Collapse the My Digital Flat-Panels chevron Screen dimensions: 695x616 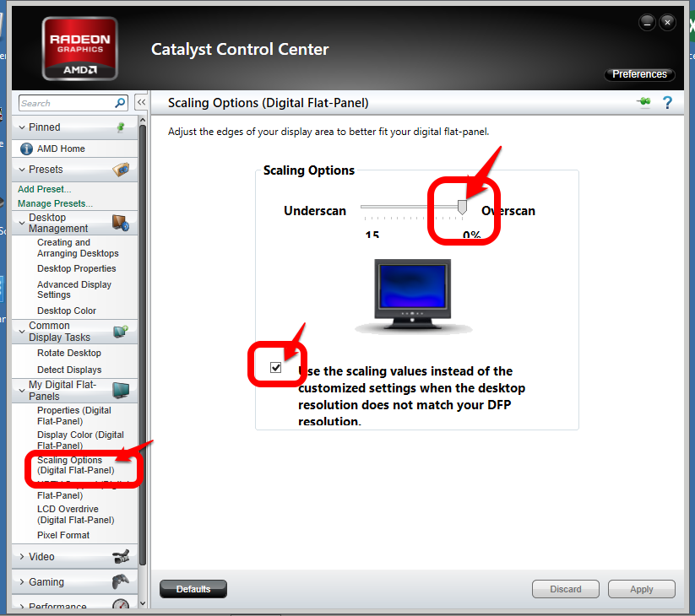[x=22, y=391]
